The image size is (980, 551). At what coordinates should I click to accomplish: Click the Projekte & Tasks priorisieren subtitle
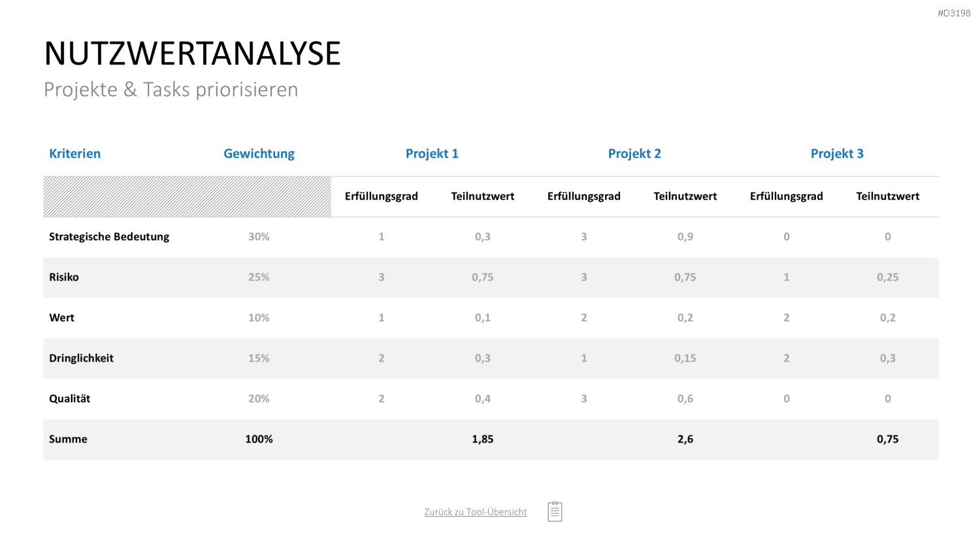[x=171, y=89]
